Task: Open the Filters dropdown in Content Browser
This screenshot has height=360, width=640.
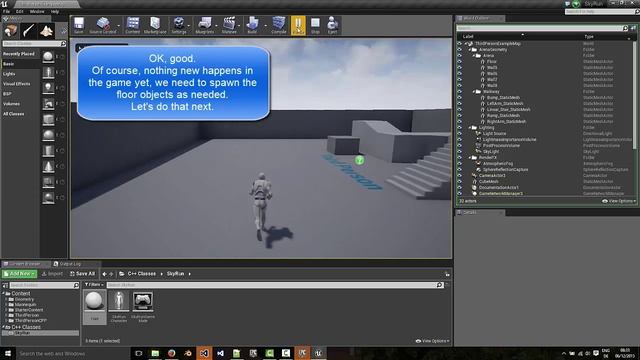Action: point(94,285)
